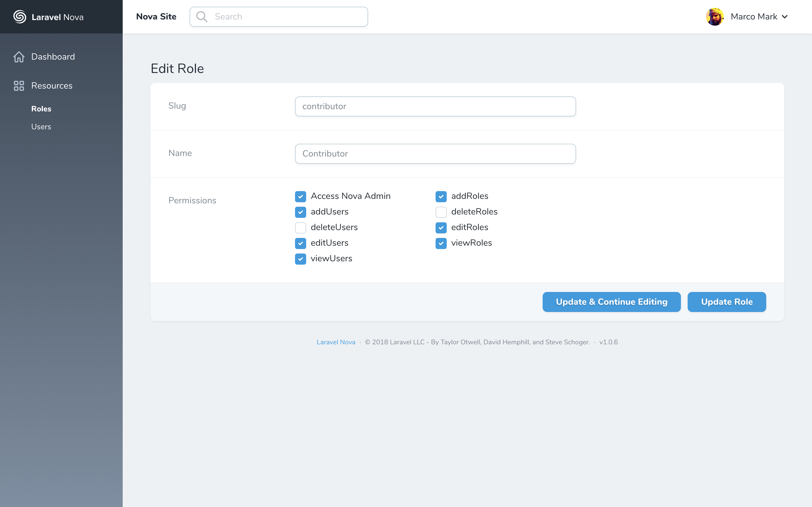Image resolution: width=812 pixels, height=507 pixels.
Task: Toggle the deleteRoles permission checkbox
Action: click(x=441, y=211)
